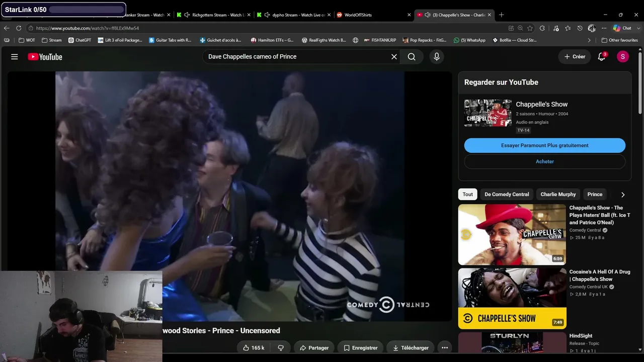The height and width of the screenshot is (362, 644).
Task: Open ChatGPT bookmark
Action: point(79,40)
